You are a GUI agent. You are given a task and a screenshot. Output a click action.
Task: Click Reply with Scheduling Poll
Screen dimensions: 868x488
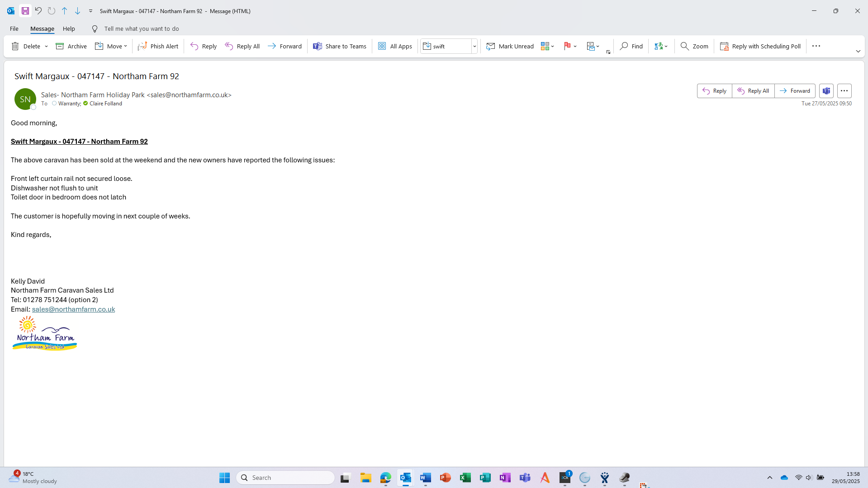click(760, 46)
